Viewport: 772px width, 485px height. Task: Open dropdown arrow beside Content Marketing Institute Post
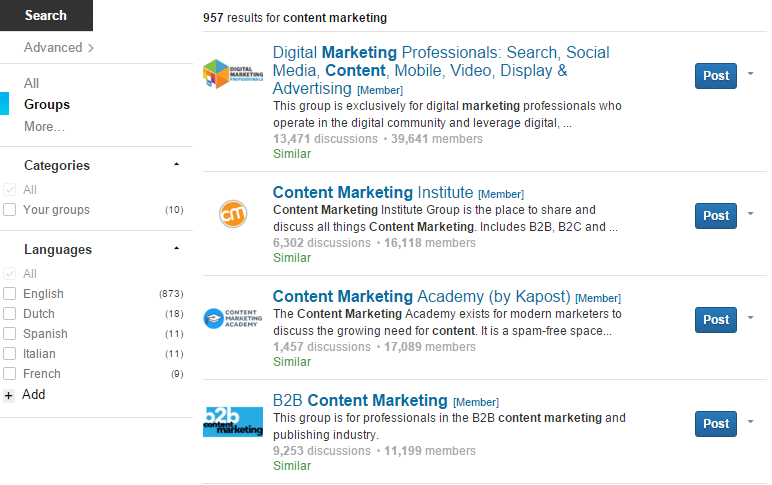click(x=750, y=214)
